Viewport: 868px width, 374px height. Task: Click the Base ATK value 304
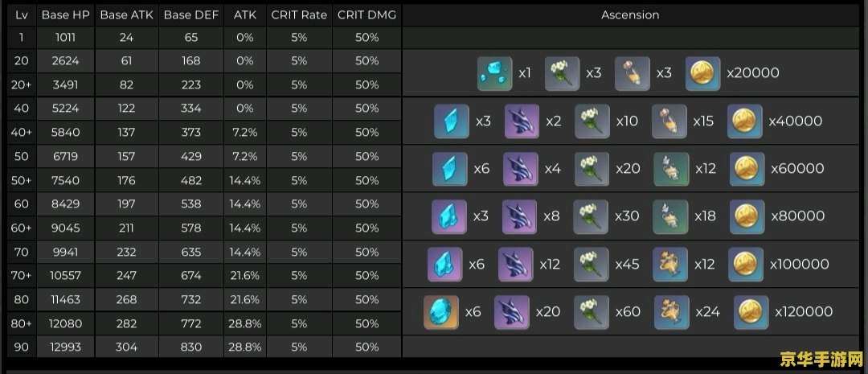(127, 347)
